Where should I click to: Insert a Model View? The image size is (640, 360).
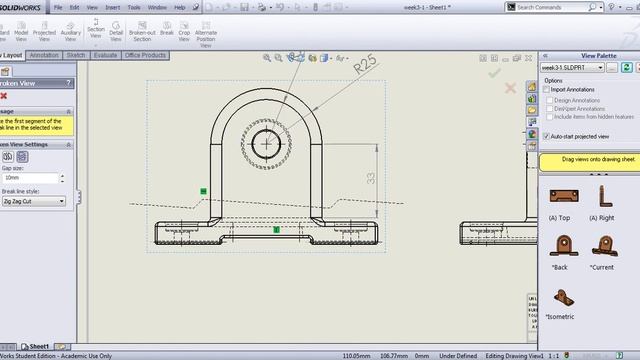(21, 31)
